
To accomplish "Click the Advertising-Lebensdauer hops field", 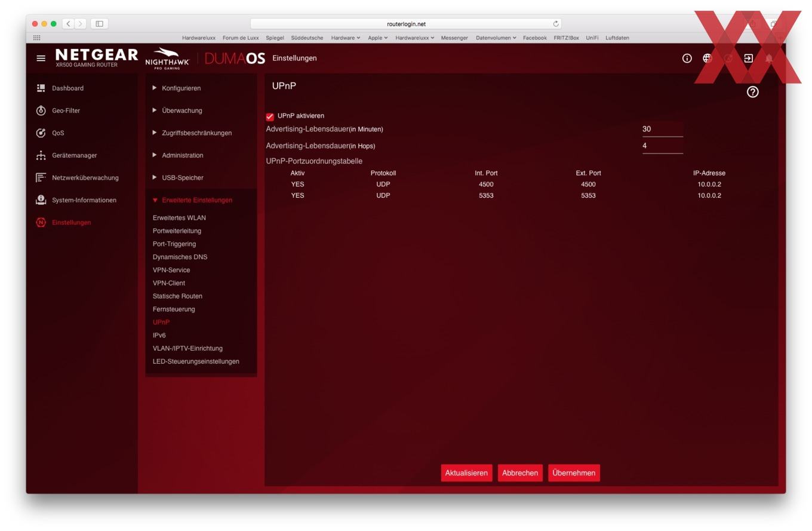I will [x=663, y=146].
